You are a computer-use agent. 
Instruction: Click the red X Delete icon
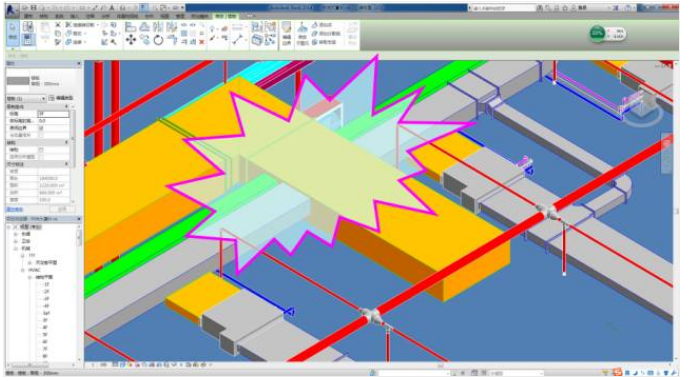pos(202,42)
